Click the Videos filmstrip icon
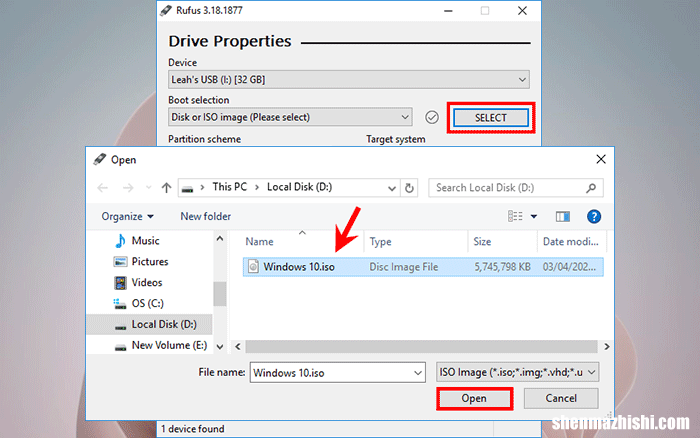 click(x=120, y=283)
